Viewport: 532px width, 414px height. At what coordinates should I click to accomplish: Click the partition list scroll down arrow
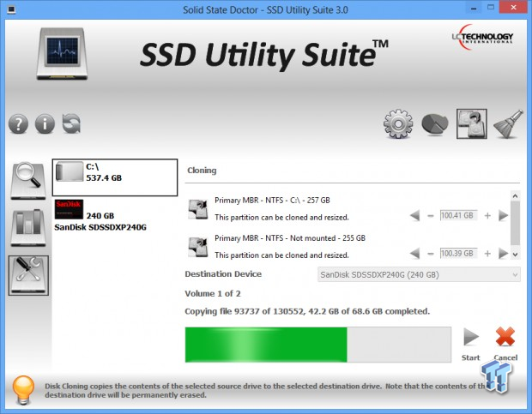point(515,255)
